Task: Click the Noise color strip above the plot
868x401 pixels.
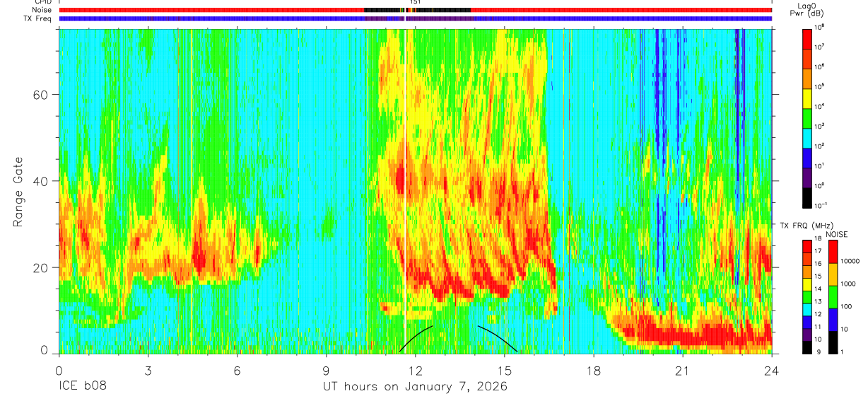Action: (x=415, y=10)
